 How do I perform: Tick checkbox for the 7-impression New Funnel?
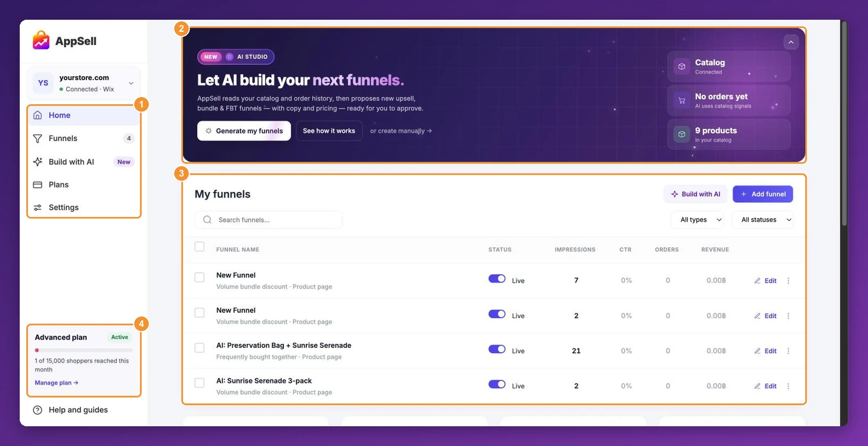(199, 278)
